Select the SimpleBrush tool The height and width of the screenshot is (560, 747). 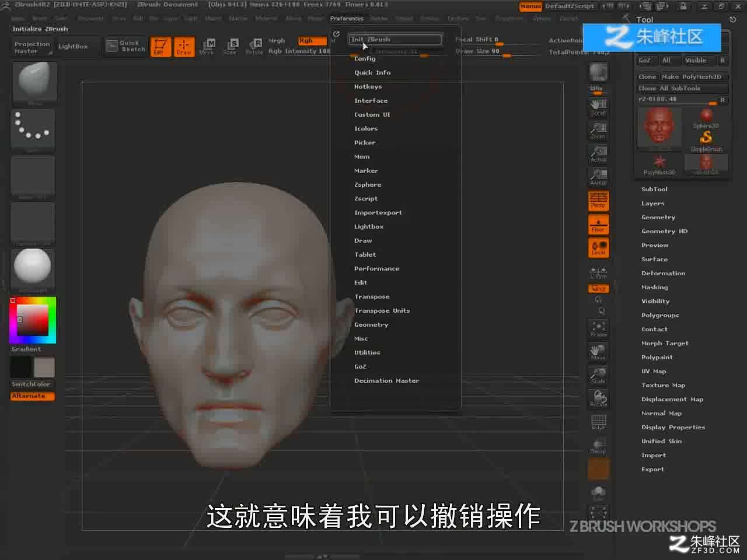tap(706, 141)
